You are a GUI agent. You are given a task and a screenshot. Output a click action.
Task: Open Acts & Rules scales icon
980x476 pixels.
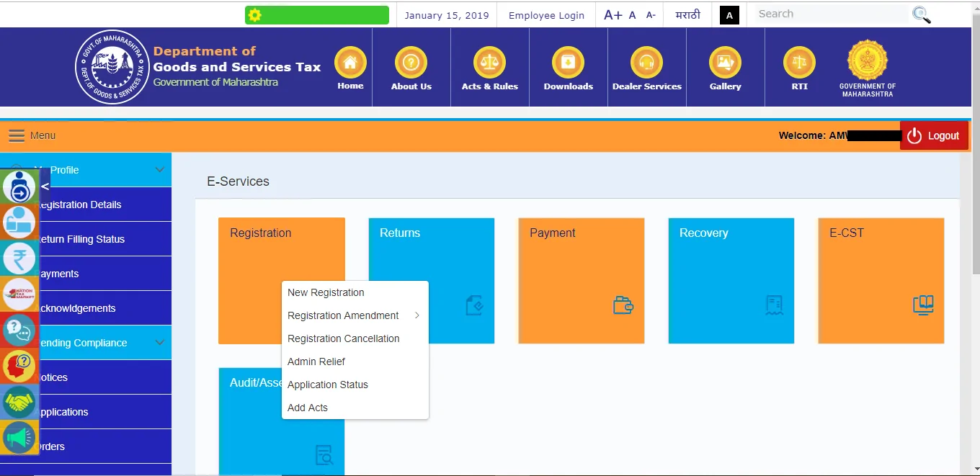[x=489, y=63]
